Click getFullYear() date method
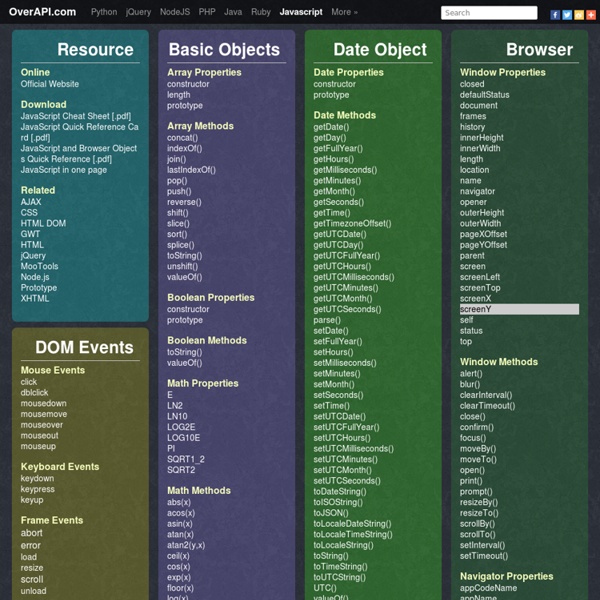The image size is (600, 600). point(338,148)
